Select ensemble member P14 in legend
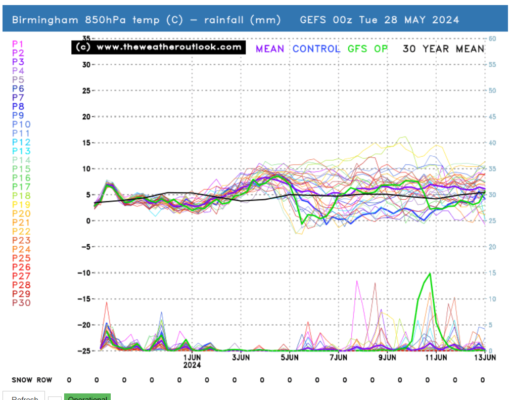 (21, 160)
